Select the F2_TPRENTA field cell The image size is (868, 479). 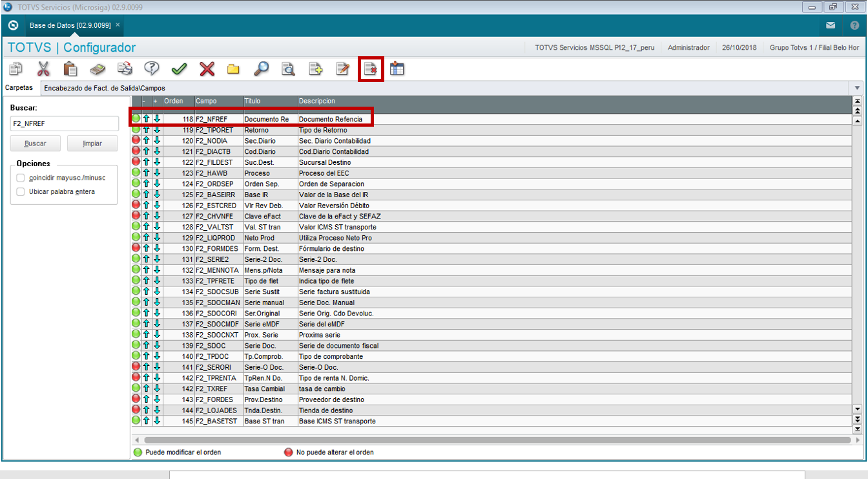tap(218, 378)
